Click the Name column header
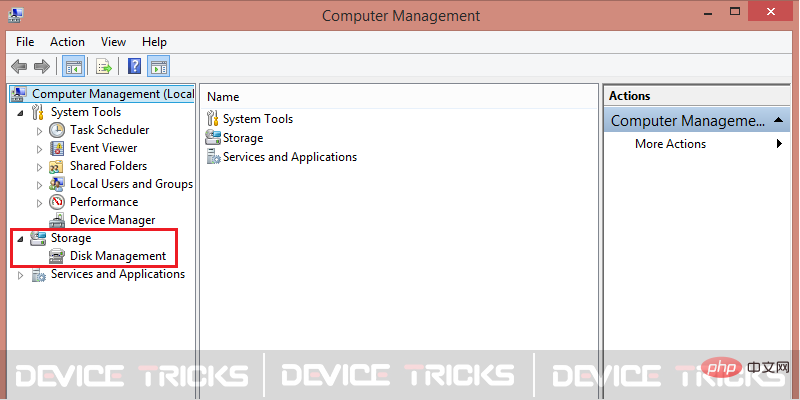 [398, 97]
